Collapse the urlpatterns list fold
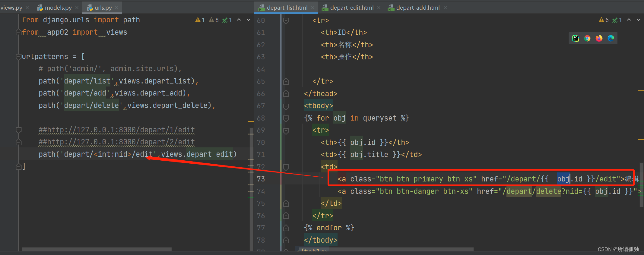644x255 pixels. (18, 57)
